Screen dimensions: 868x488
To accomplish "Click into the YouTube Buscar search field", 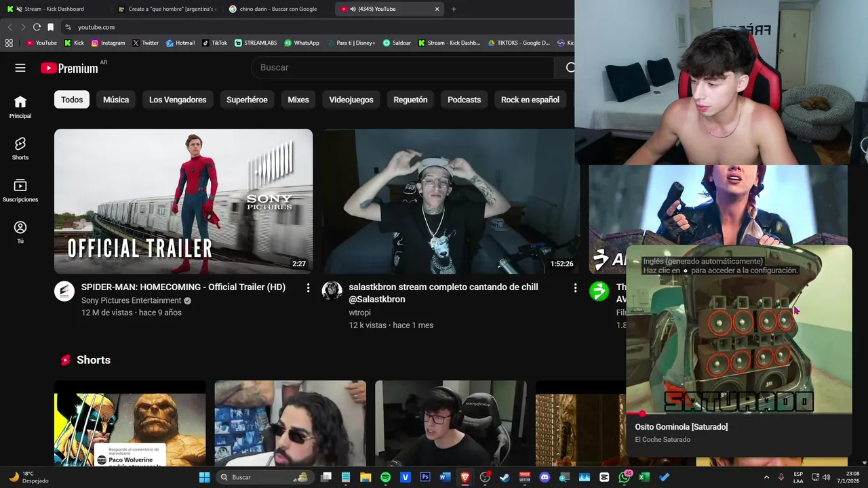I will click(402, 68).
